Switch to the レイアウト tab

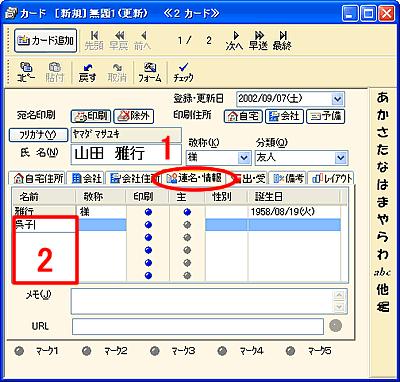(x=331, y=179)
